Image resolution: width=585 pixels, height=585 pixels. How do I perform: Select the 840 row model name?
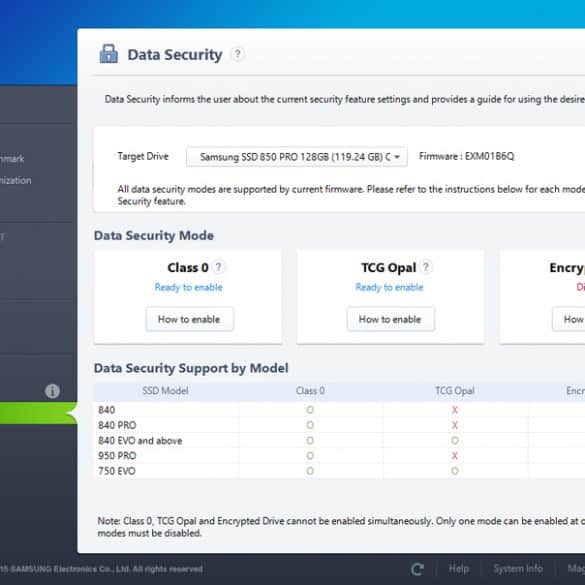click(x=106, y=410)
